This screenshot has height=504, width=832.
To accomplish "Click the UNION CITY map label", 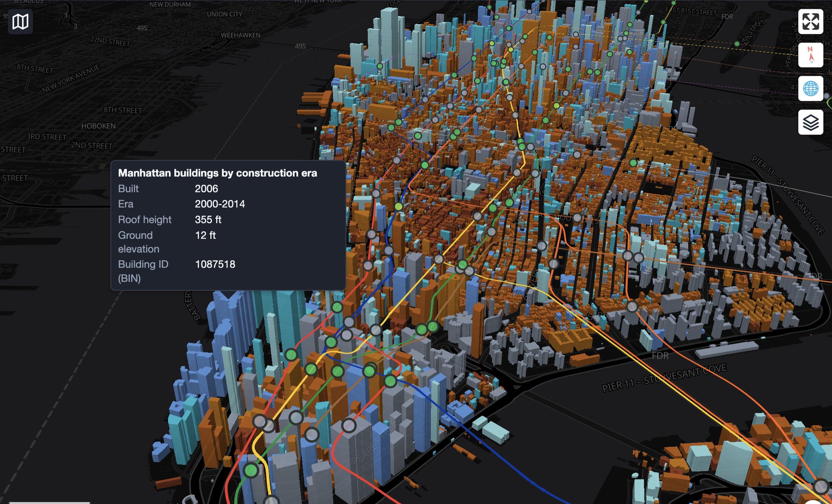I will click(x=225, y=14).
